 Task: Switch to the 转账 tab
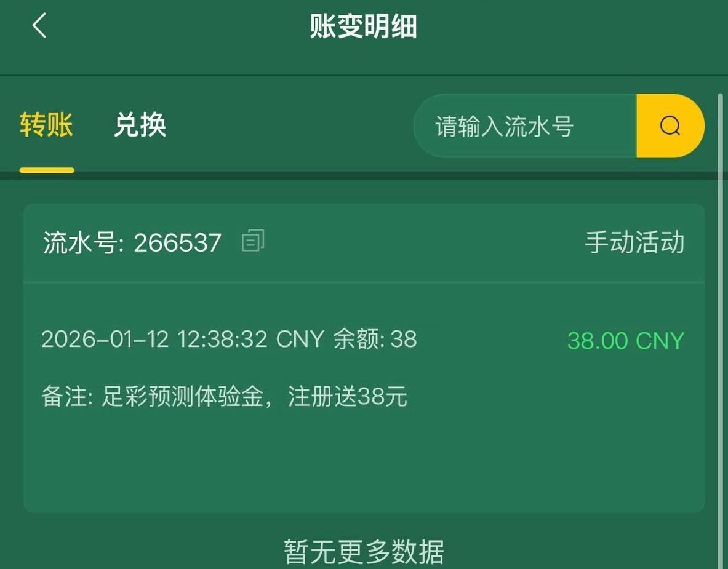(46, 125)
